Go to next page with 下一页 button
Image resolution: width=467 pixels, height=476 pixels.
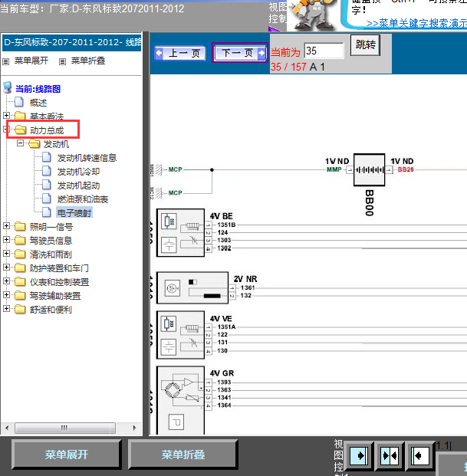239,53
